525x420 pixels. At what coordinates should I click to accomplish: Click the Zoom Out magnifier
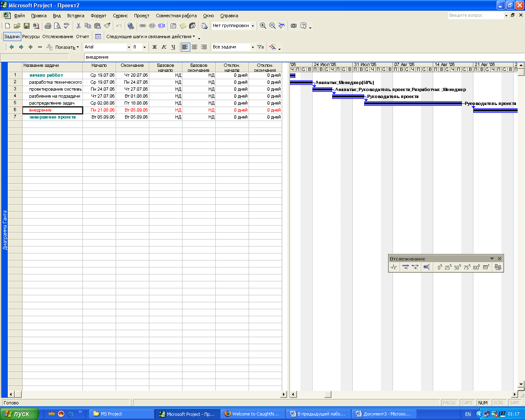tap(272, 26)
